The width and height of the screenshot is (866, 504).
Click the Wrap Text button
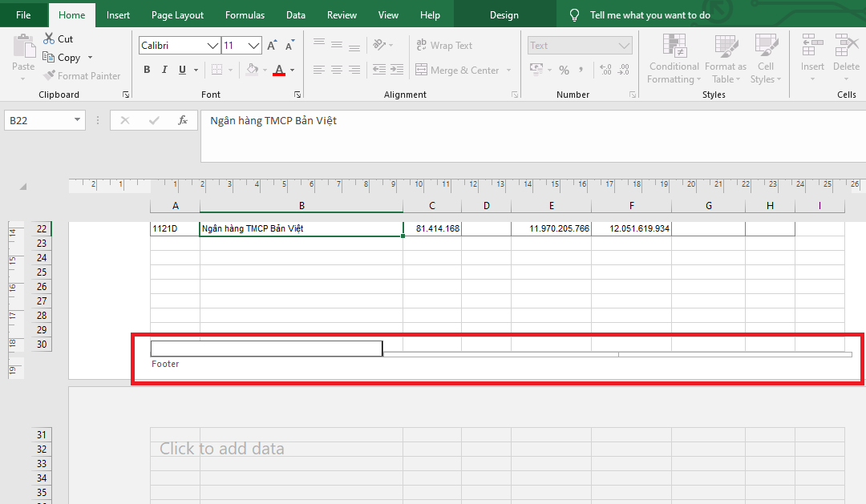[x=443, y=46]
